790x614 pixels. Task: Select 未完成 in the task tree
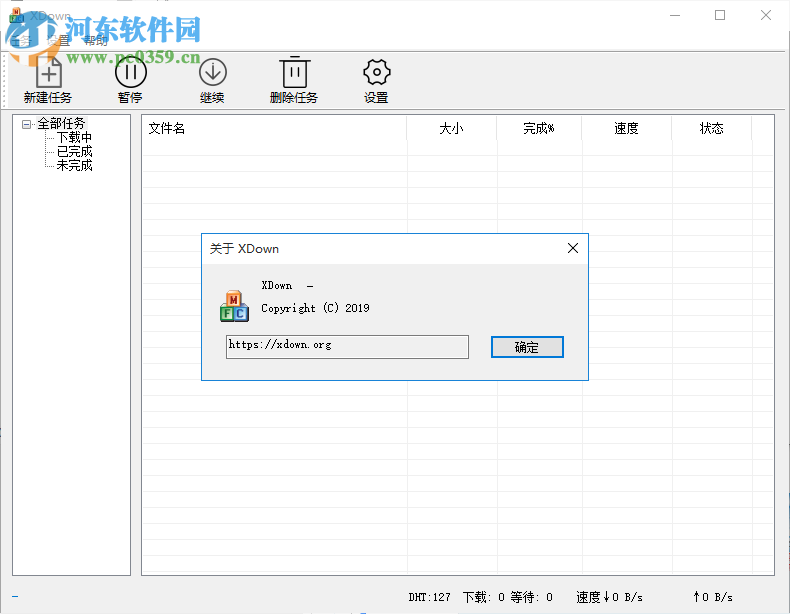[74, 165]
